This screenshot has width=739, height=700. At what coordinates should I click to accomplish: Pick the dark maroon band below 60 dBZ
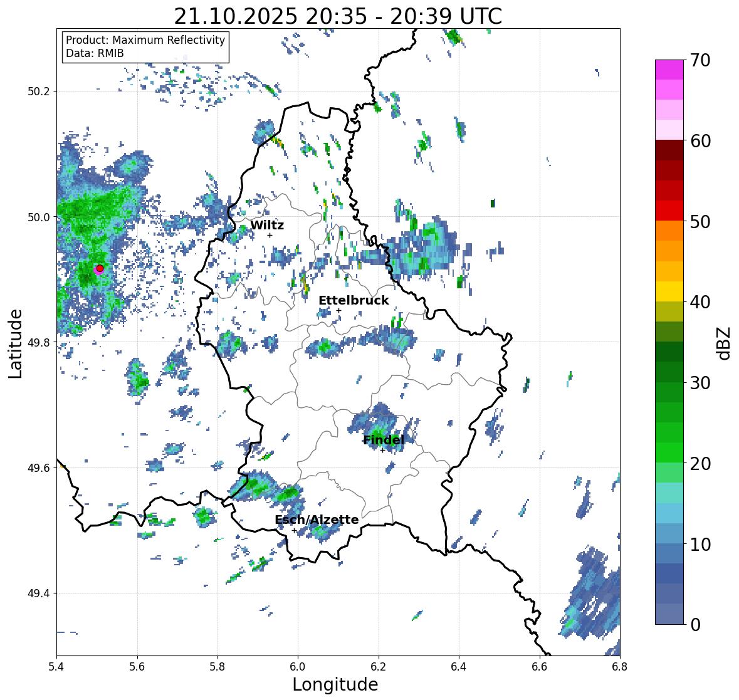tap(669, 150)
